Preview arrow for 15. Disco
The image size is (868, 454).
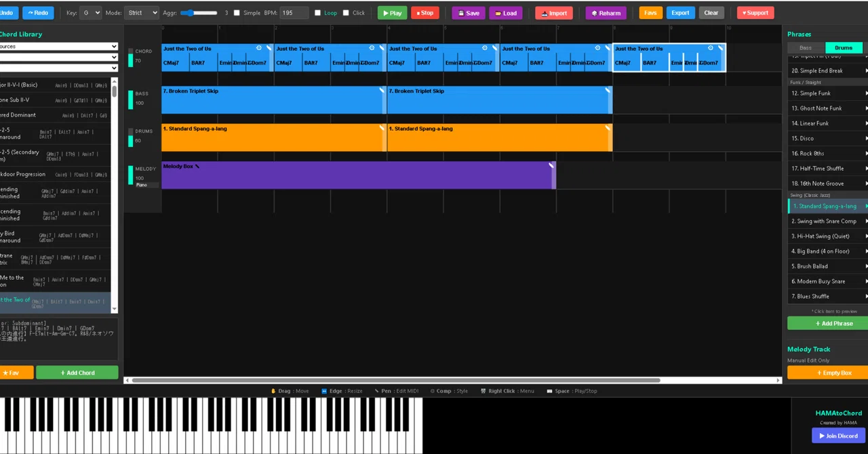tap(865, 138)
